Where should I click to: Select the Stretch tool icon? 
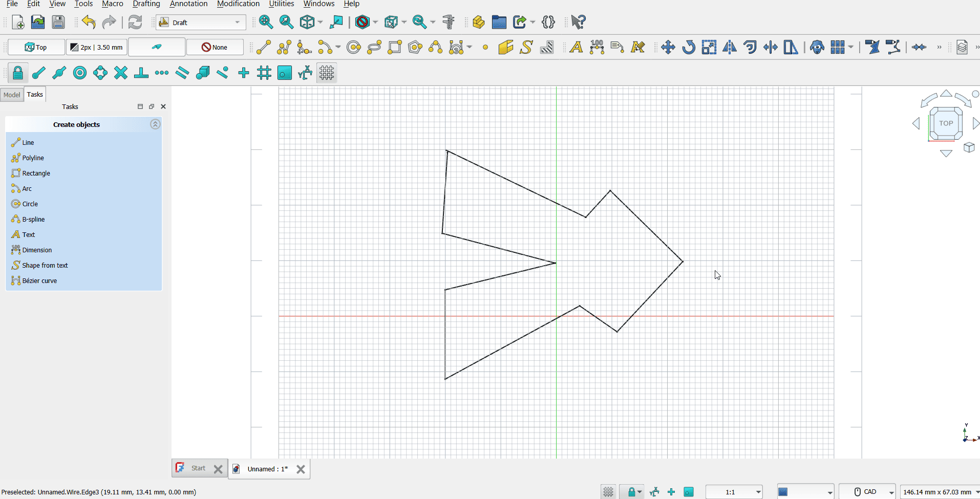(x=791, y=48)
